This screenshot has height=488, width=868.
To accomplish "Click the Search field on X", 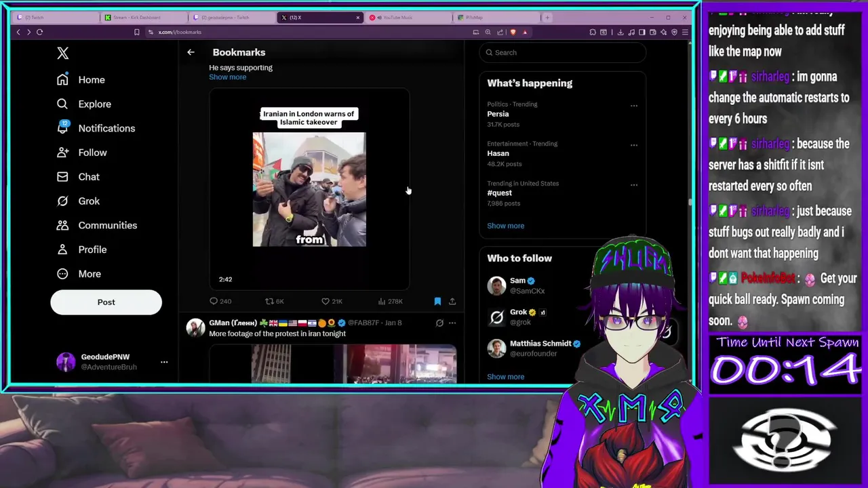I will point(562,53).
